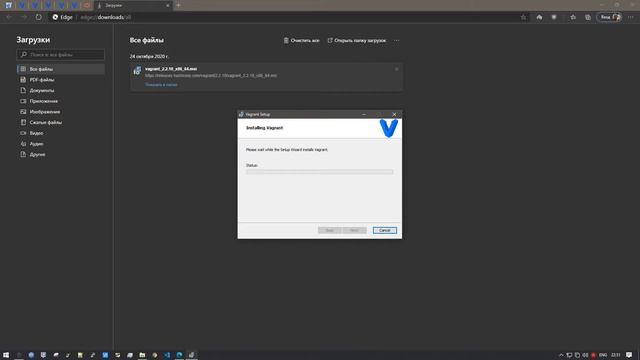Open the Изображения downloads category
This screenshot has width=640, height=360.
60,111
